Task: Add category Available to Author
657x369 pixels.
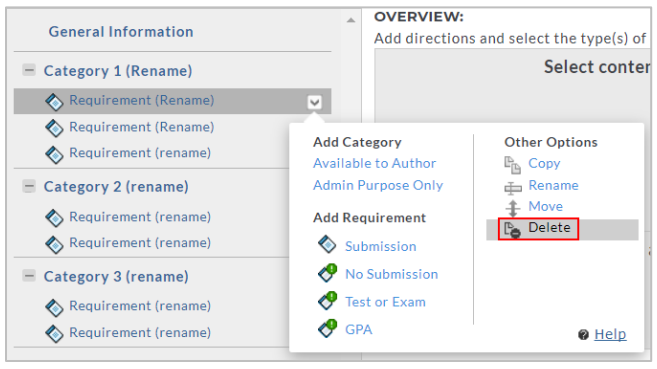Action: (374, 163)
